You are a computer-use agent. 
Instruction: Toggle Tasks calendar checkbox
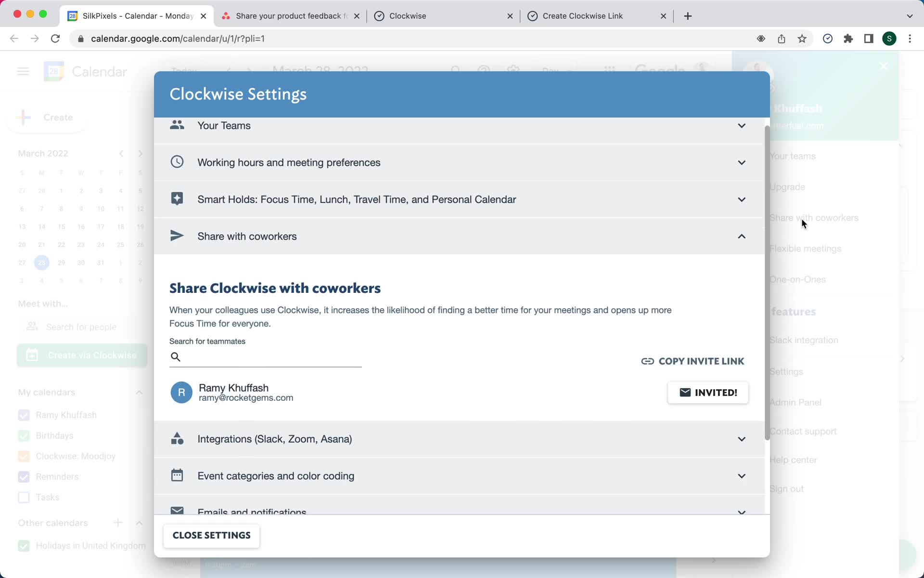pyautogui.click(x=23, y=497)
